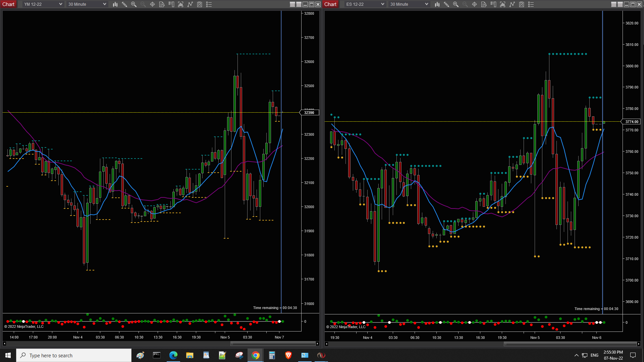Click the taskbar search box
644x362 pixels.
(x=74, y=355)
